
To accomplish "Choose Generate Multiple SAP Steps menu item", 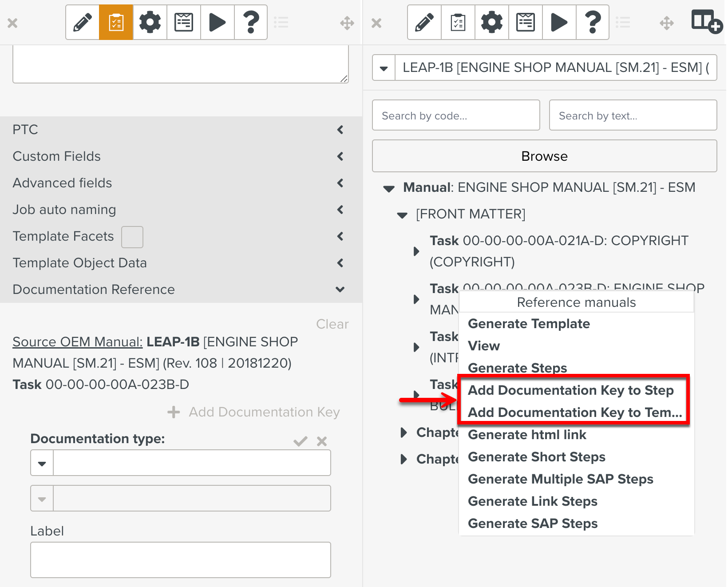I will (x=561, y=479).
